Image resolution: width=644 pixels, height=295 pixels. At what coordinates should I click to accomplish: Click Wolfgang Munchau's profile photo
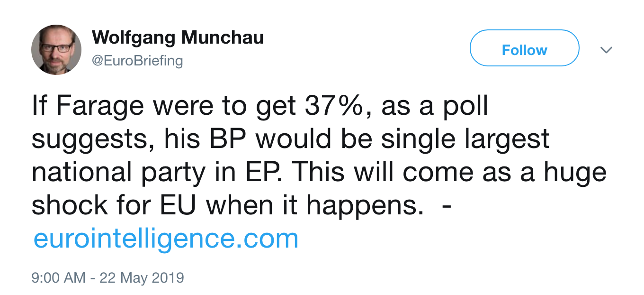tap(56, 50)
